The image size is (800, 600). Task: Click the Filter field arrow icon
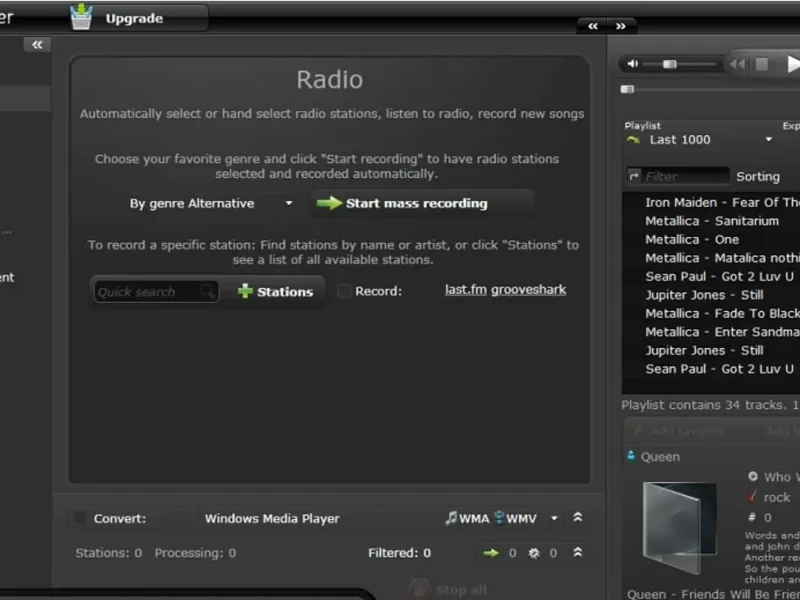tap(634, 176)
